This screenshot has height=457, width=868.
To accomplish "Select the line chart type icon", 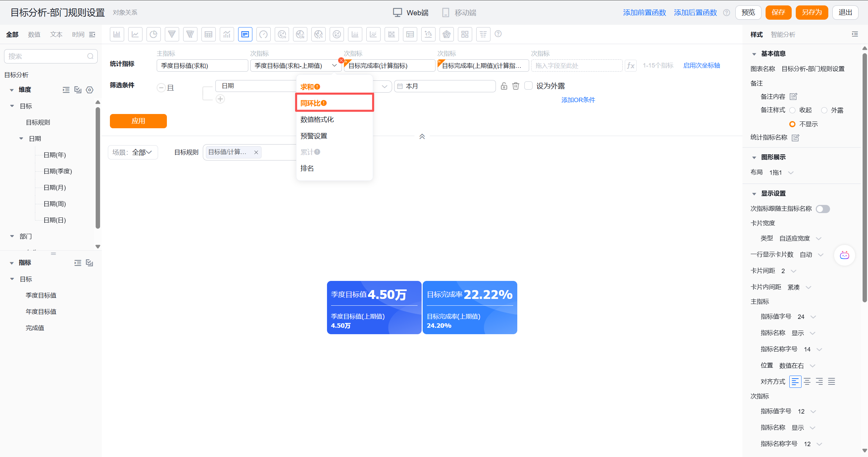I will [135, 34].
